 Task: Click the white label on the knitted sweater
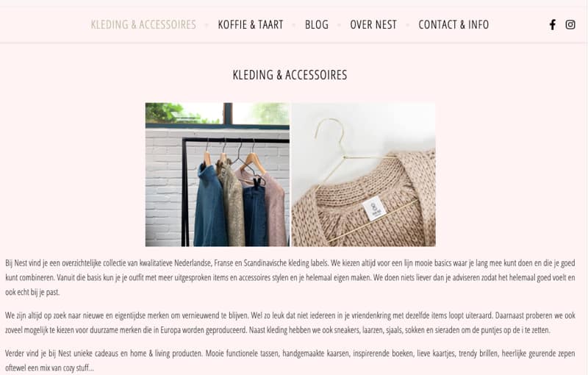[374, 208]
